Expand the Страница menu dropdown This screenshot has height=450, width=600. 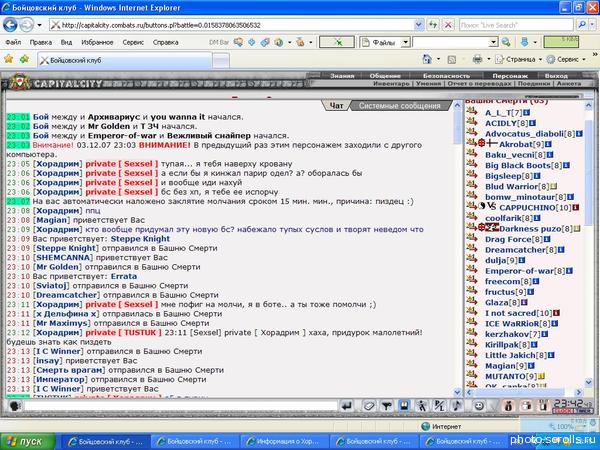click(x=540, y=60)
